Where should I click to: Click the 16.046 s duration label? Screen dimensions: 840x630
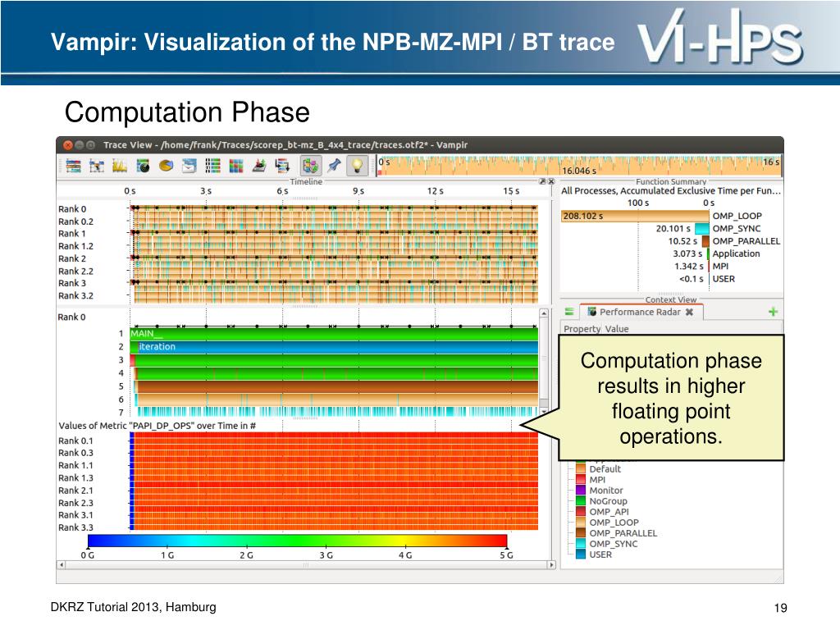point(578,171)
